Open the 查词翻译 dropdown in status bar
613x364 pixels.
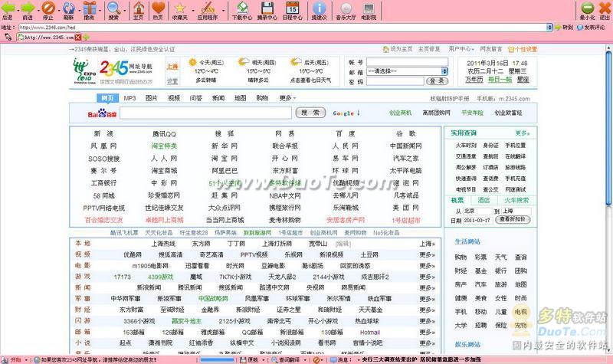click(x=304, y=359)
